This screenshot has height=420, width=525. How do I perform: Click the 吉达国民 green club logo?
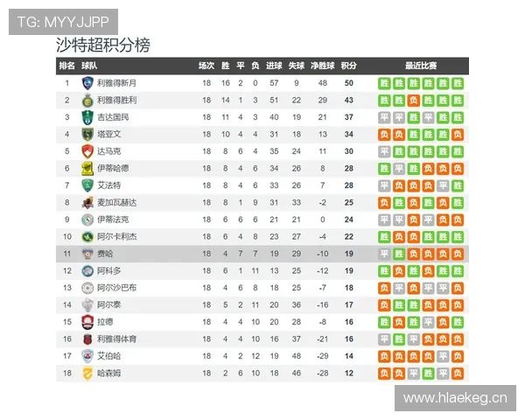87,117
